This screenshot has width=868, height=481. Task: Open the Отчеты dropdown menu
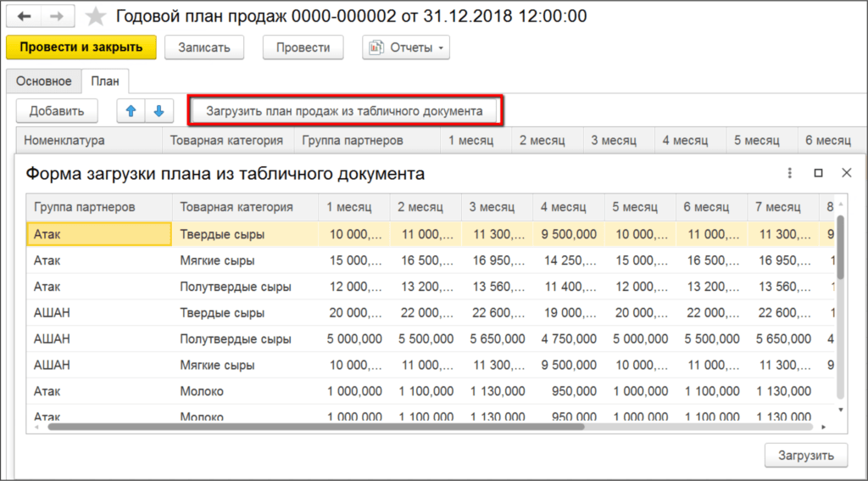(x=406, y=48)
